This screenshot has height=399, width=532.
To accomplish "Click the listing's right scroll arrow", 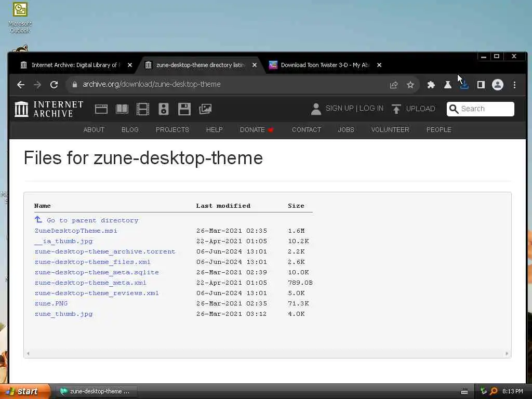I will point(507,353).
